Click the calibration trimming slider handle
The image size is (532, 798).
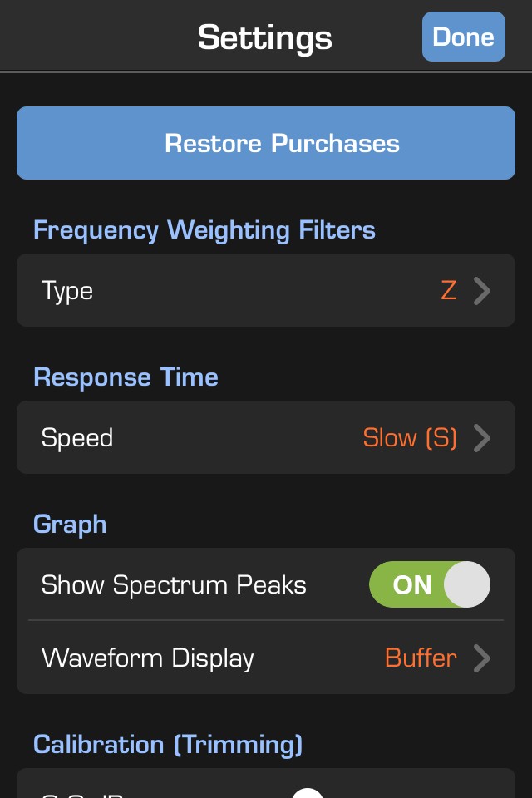coord(308,791)
